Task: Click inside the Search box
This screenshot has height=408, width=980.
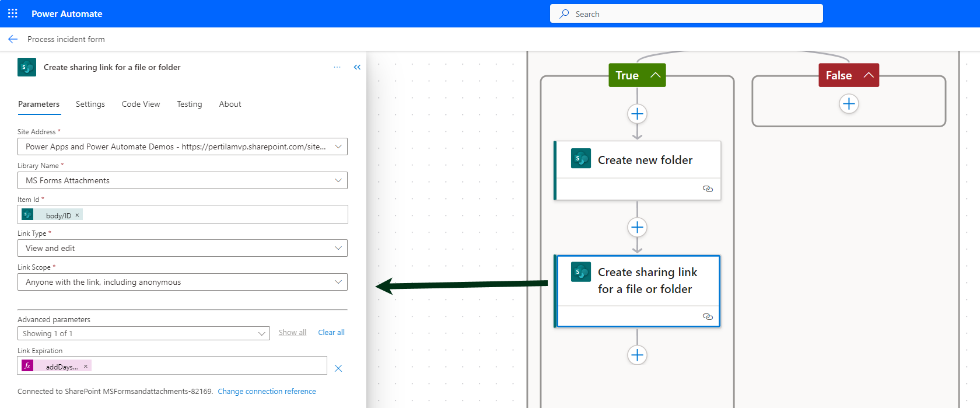Action: click(x=686, y=14)
